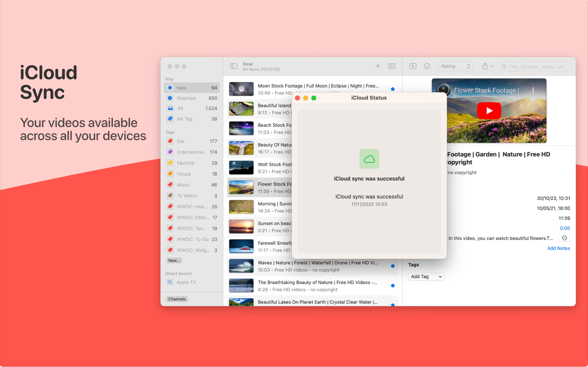Expand share options chevron
Image resolution: width=588 pixels, height=367 pixels.
pos(492,67)
